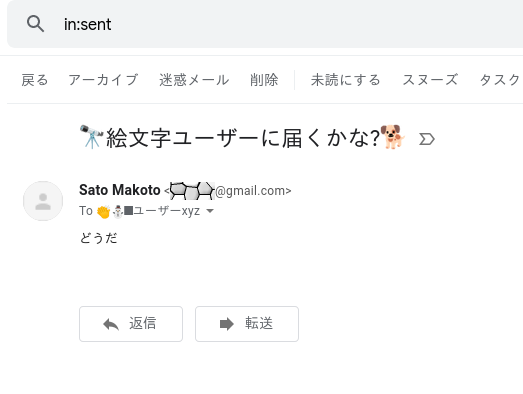The width and height of the screenshot is (523, 394).
Task: Click the 返信 reply button
Action: (131, 324)
